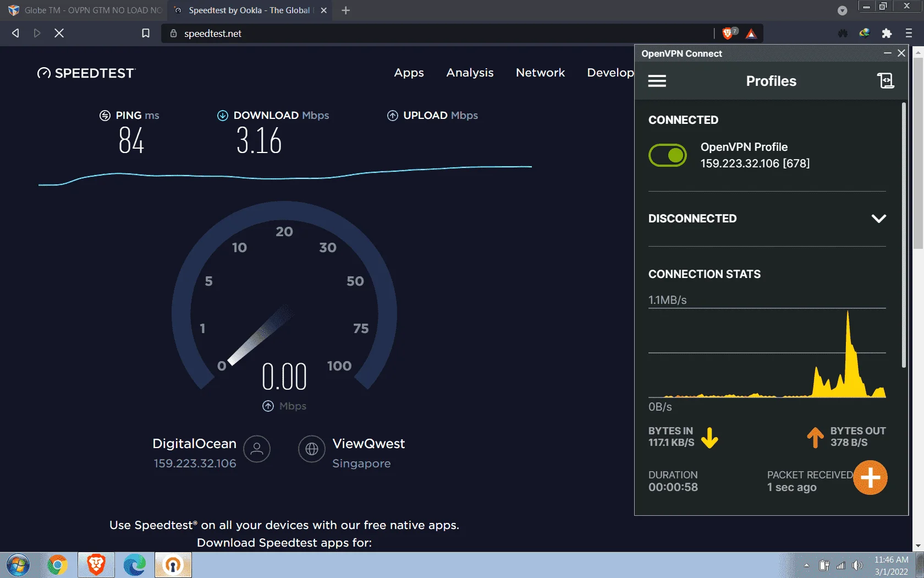Screen dimensions: 924x578
Task: Stop page loading with X button
Action: pyautogui.click(x=59, y=33)
